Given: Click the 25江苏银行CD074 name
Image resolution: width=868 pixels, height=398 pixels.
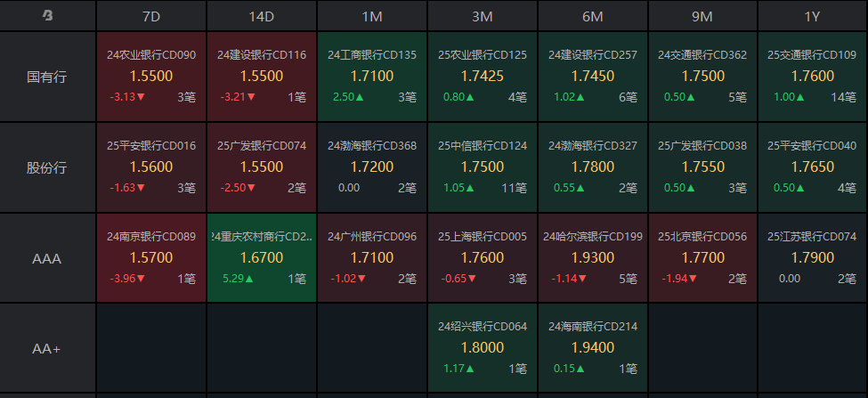Looking at the screenshot, I should [x=812, y=237].
